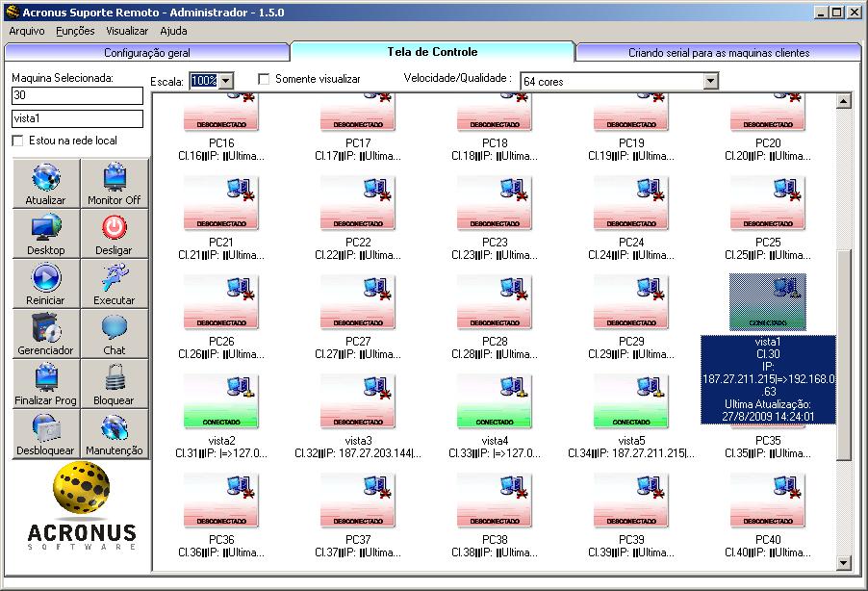Lock the machine with Bloquear
The height and width of the screenshot is (591, 868).
click(115, 384)
